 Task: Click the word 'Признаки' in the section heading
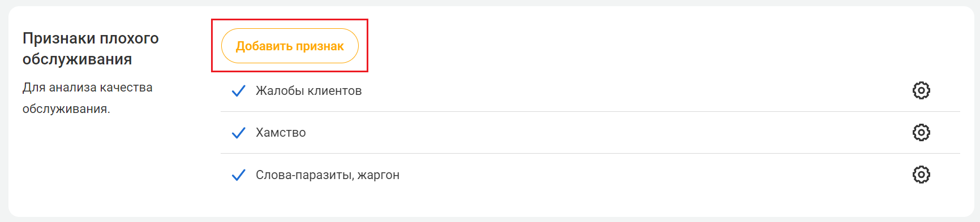(x=59, y=38)
